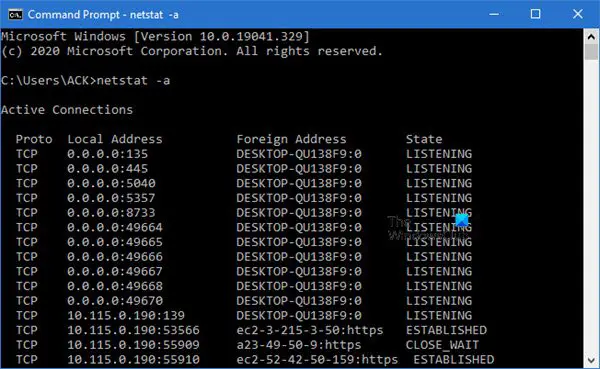Click local address 0.0.0.0:8733

click(111, 212)
